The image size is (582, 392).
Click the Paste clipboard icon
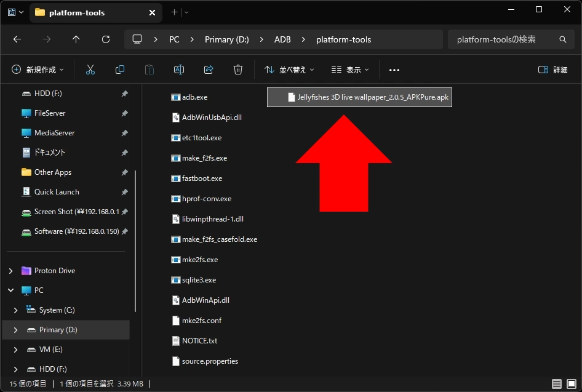point(149,70)
